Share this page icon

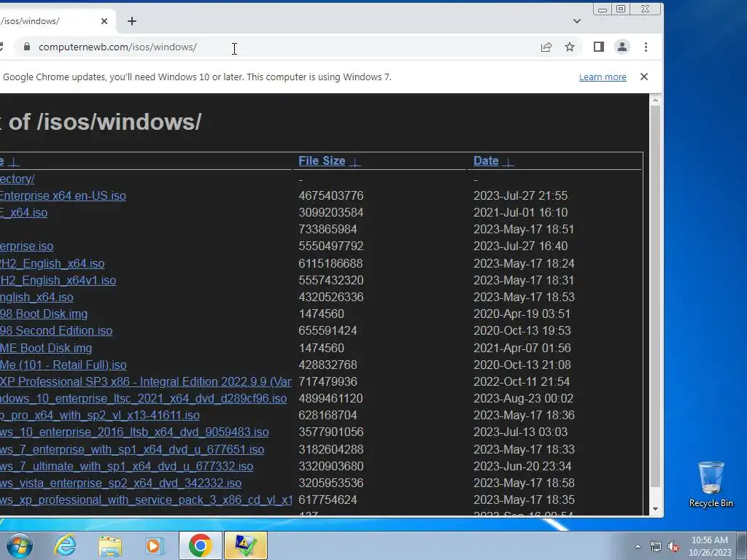pyautogui.click(x=546, y=47)
